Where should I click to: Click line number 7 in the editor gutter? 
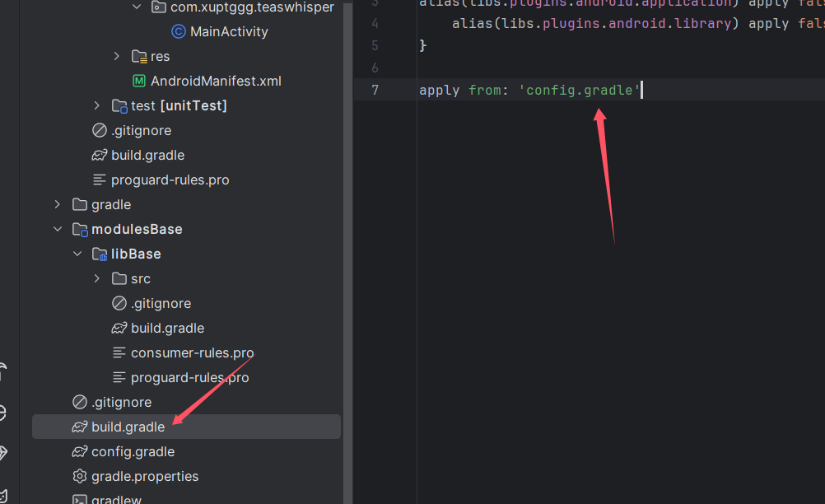tap(375, 90)
